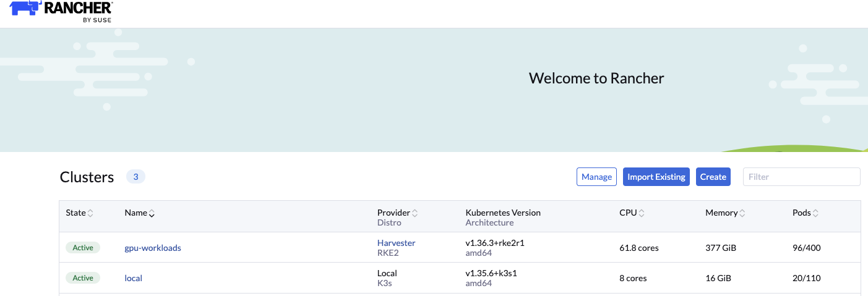
Task: Sort clusters by CPU column
Action: pos(632,213)
